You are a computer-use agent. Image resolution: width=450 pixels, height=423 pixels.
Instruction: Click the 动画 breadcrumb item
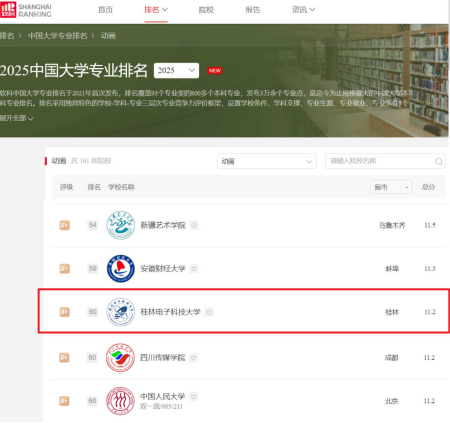click(x=108, y=36)
